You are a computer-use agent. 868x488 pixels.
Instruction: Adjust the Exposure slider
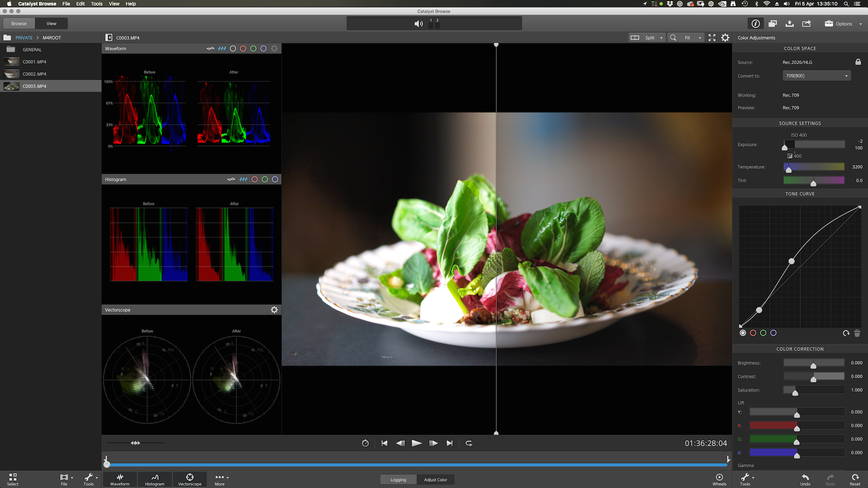tap(814, 145)
